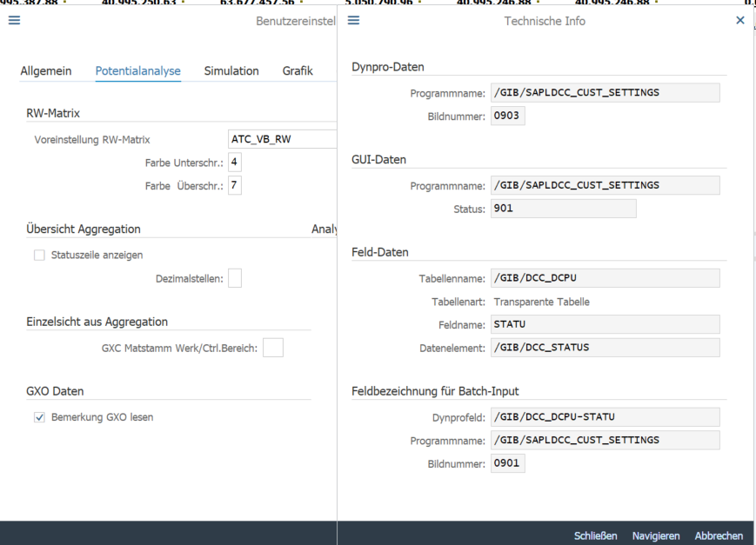
Task: Click Abbrechen to cancel the dialog
Action: click(719, 535)
